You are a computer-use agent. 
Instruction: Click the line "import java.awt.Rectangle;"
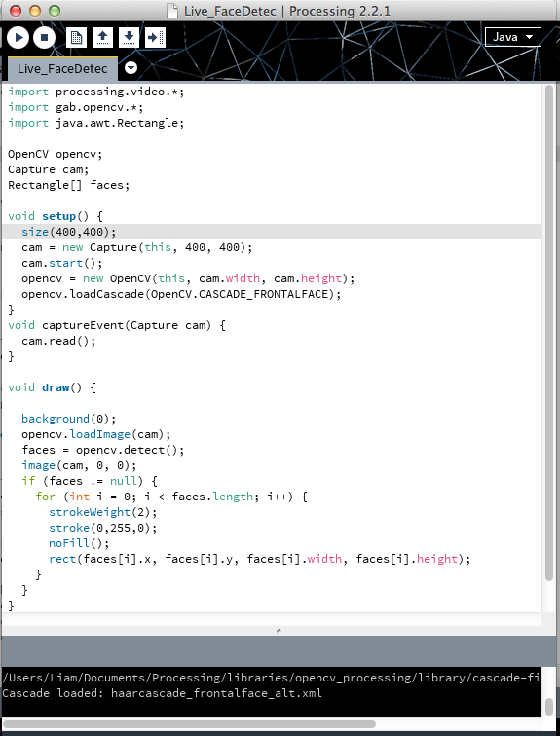coord(96,123)
